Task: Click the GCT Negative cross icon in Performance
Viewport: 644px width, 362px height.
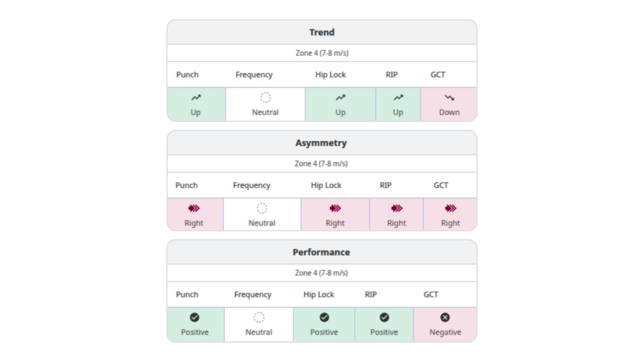Action: pyautogui.click(x=445, y=317)
